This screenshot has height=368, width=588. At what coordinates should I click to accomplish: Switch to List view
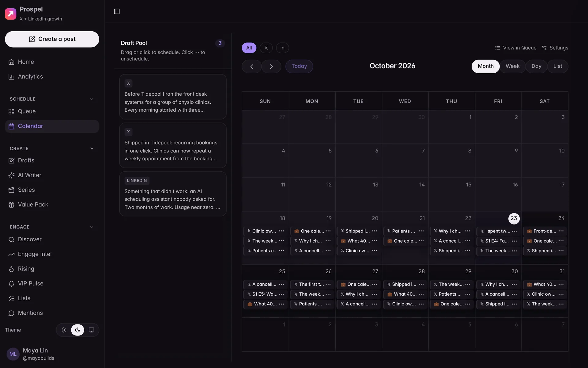tap(557, 66)
